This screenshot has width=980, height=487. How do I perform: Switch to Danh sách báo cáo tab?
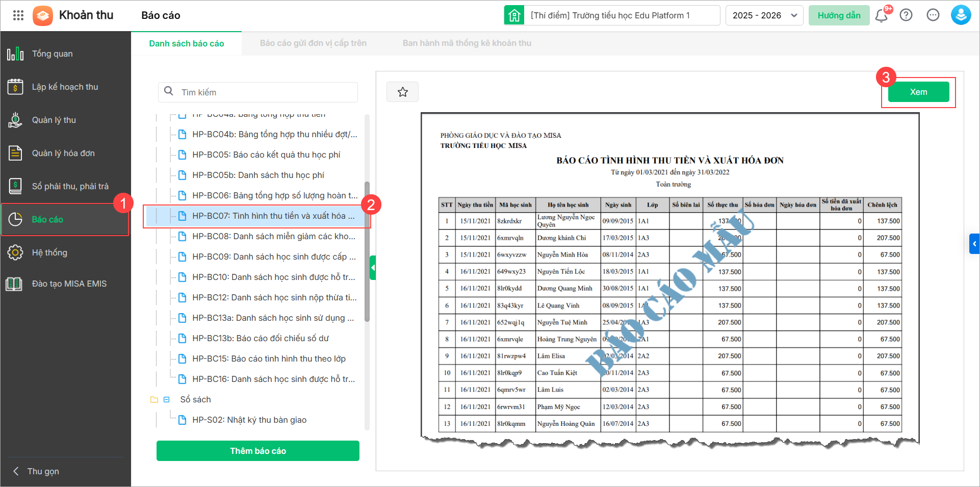click(x=187, y=43)
